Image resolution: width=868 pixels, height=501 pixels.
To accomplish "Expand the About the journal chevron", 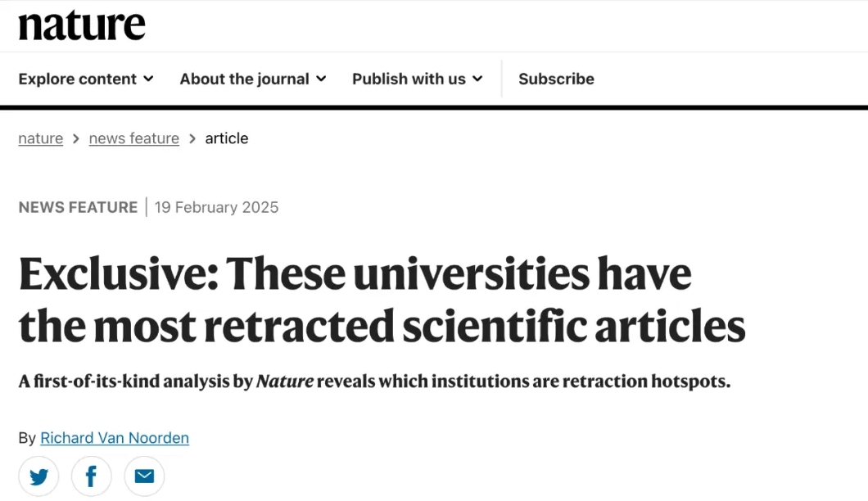I will click(x=321, y=79).
